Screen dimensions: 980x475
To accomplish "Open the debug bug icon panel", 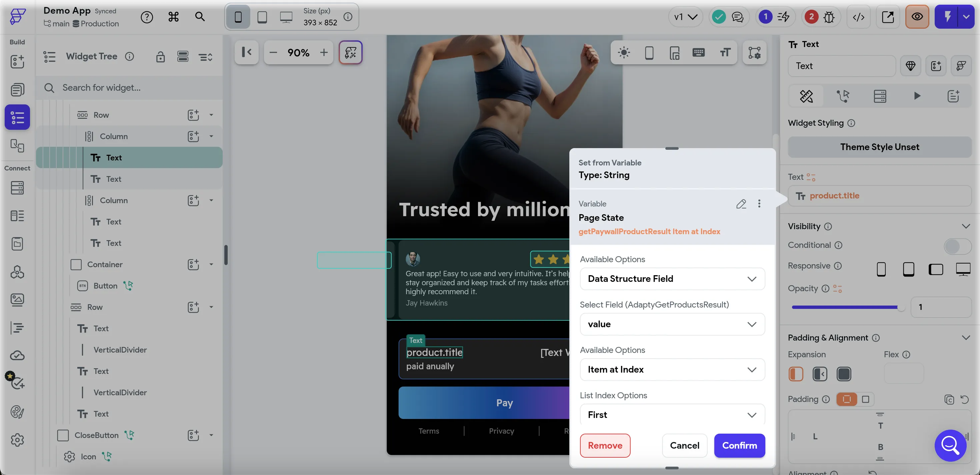I will [x=829, y=17].
